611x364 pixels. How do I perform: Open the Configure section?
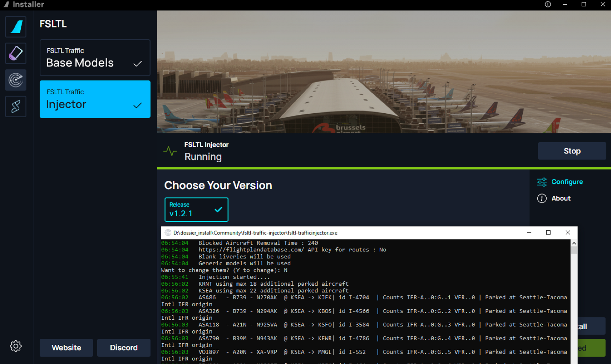[x=560, y=182]
